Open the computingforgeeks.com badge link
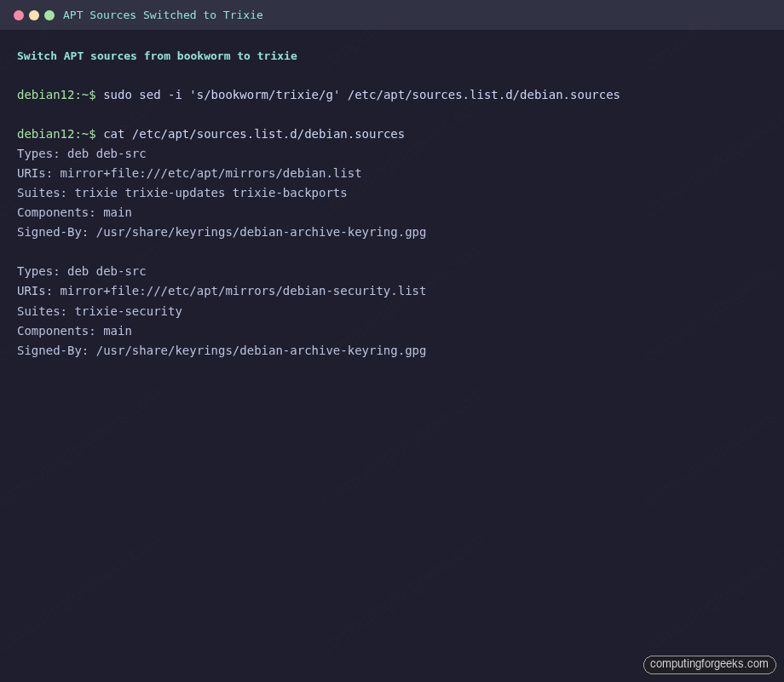The image size is (784, 682). pyautogui.click(x=709, y=664)
